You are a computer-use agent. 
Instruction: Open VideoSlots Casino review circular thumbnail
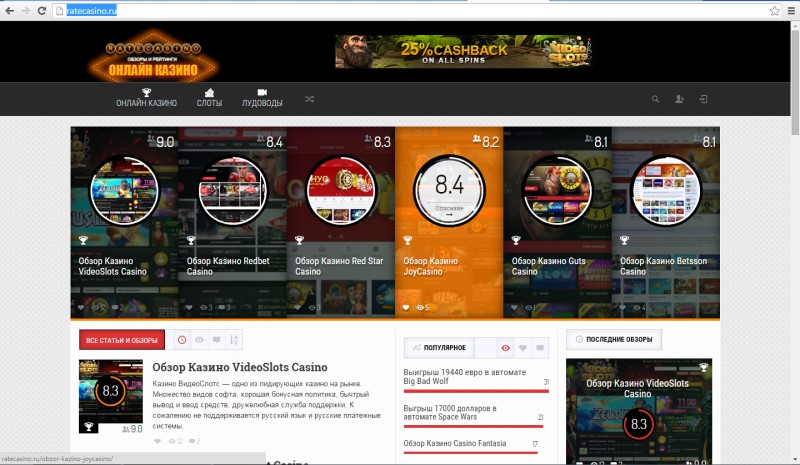pyautogui.click(x=124, y=191)
